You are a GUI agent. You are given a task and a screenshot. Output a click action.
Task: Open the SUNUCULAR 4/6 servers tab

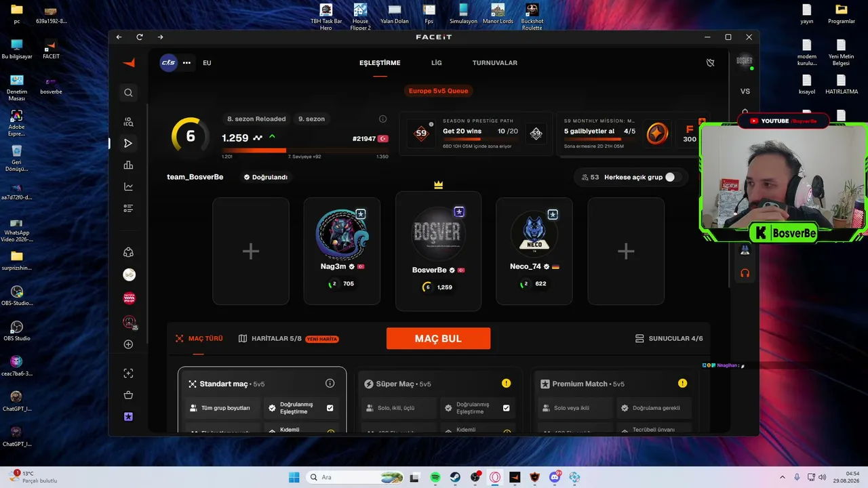669,338
